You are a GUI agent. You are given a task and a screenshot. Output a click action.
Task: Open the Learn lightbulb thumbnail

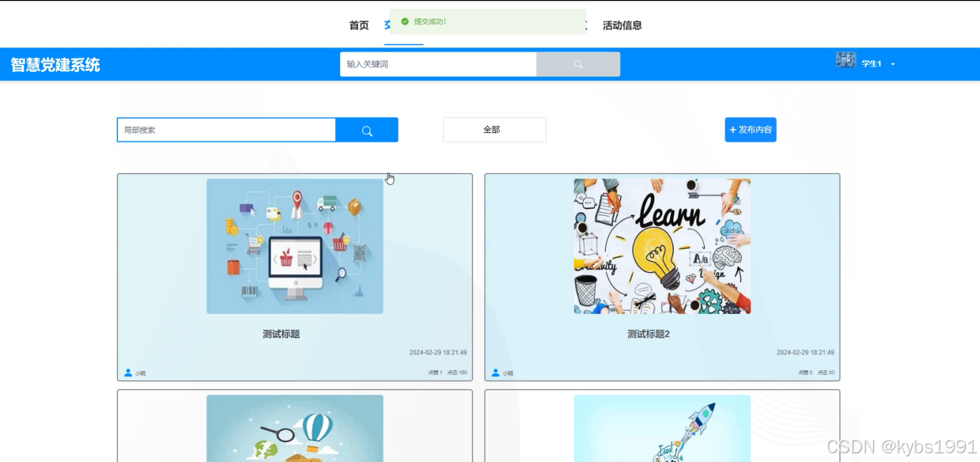point(662,246)
